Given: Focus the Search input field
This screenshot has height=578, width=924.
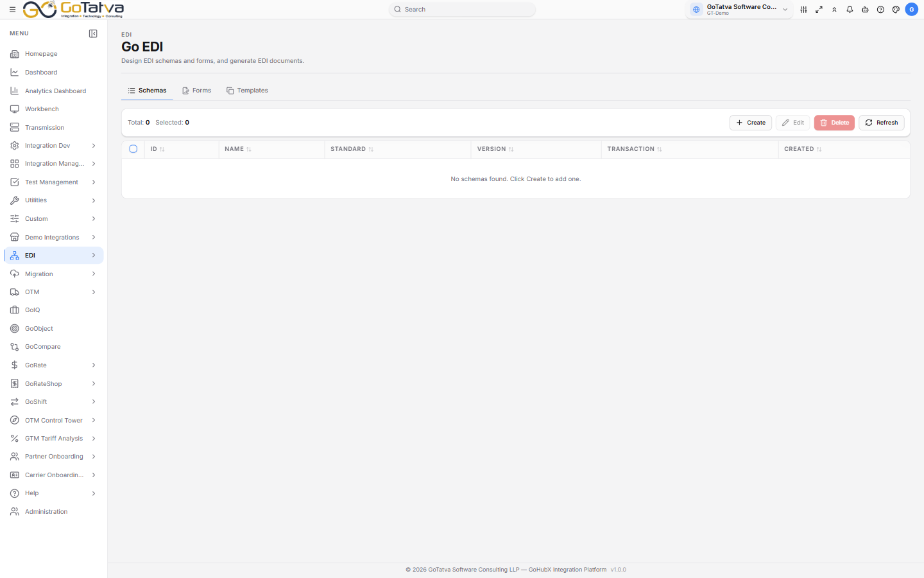Looking at the screenshot, I should tap(462, 10).
